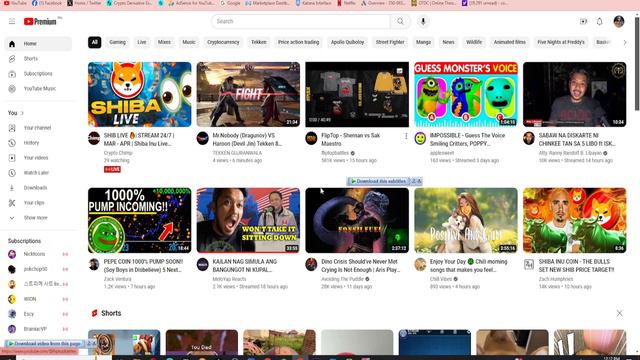Click TEKKEN GUJRANWALA channel name
640x360 pixels.
pos(237,153)
